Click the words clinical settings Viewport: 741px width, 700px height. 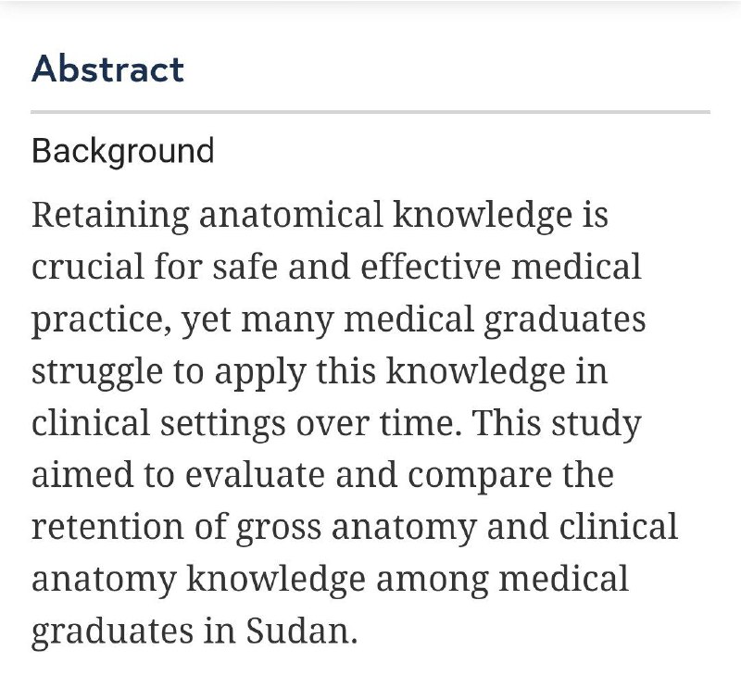[158, 424]
